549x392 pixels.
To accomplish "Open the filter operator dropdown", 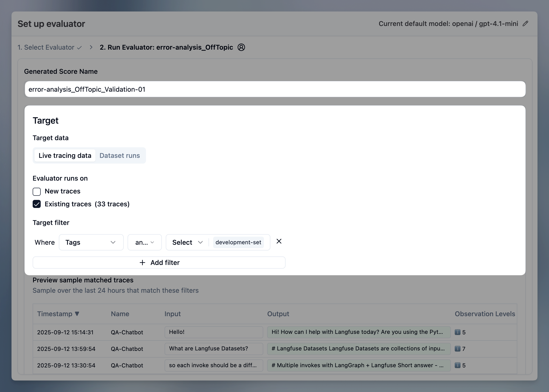I will (144, 242).
